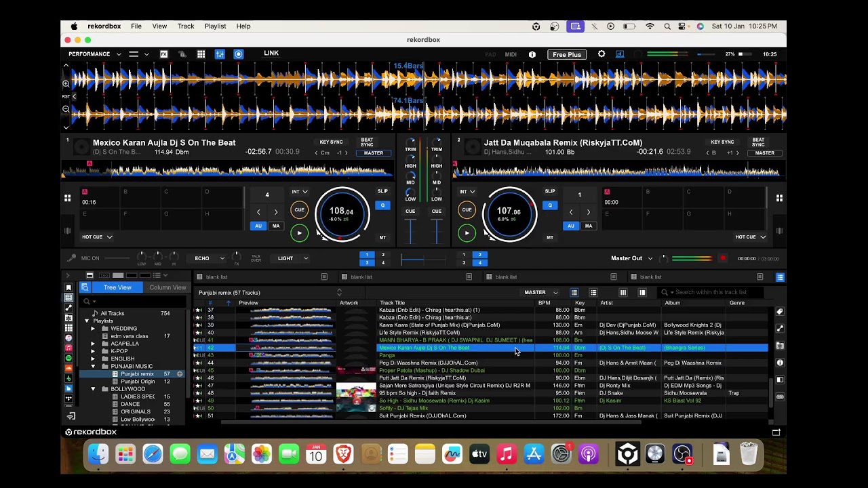Open Safari from the Dock
Screen dimensions: 868x488
[x=153, y=453]
